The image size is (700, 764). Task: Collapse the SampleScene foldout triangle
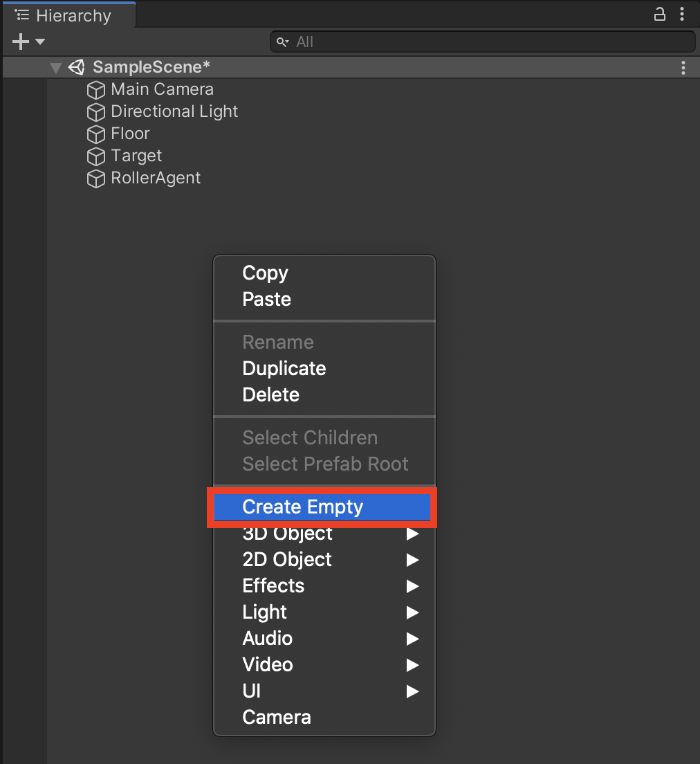(56, 68)
